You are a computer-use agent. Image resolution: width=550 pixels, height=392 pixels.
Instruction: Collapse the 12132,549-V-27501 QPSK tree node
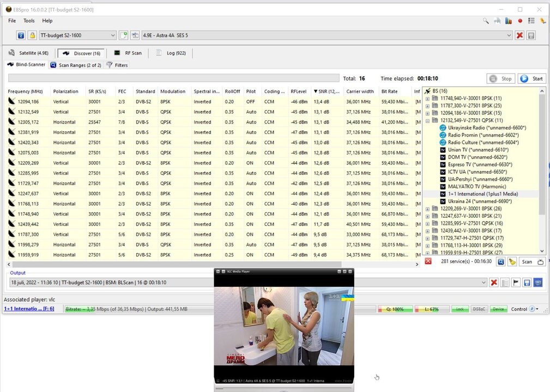click(x=427, y=120)
